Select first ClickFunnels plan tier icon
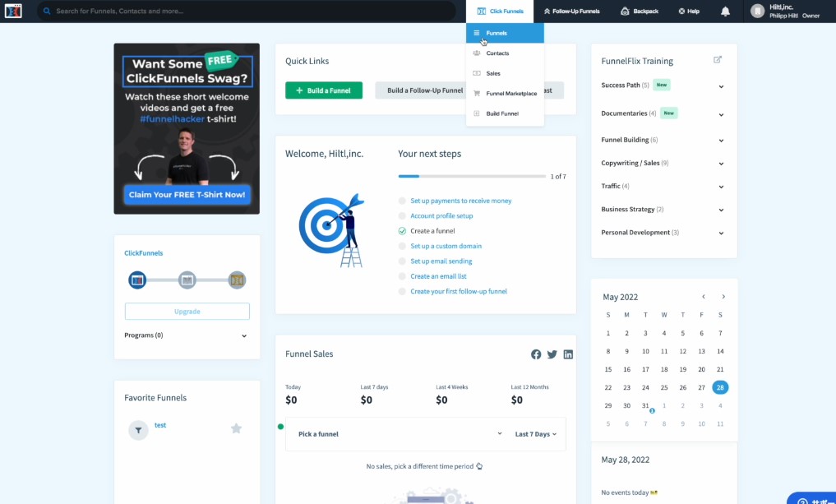 tap(137, 280)
